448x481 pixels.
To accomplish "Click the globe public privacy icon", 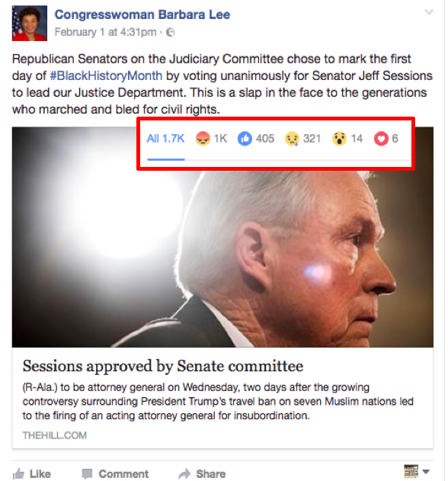I will pos(171,32).
